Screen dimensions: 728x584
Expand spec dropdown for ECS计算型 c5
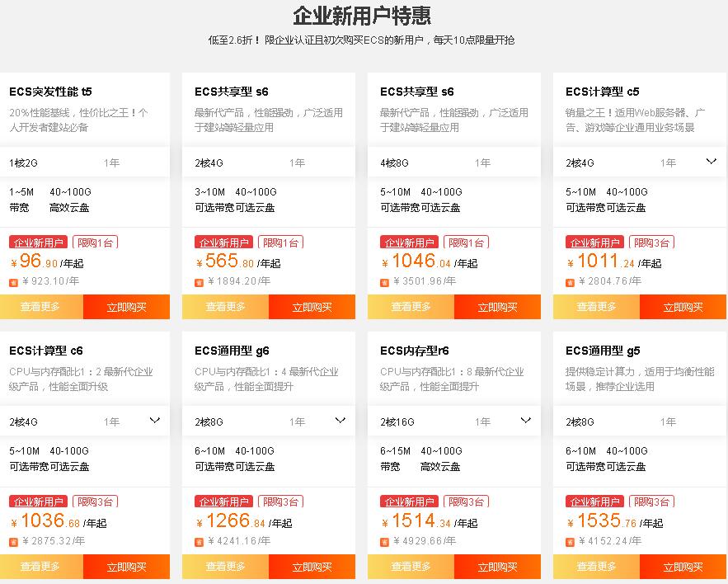tap(712, 161)
